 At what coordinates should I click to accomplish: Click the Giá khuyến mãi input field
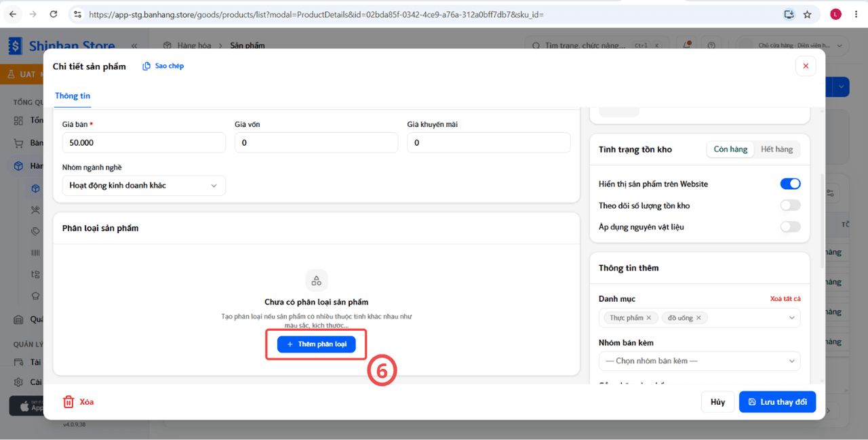tap(488, 142)
